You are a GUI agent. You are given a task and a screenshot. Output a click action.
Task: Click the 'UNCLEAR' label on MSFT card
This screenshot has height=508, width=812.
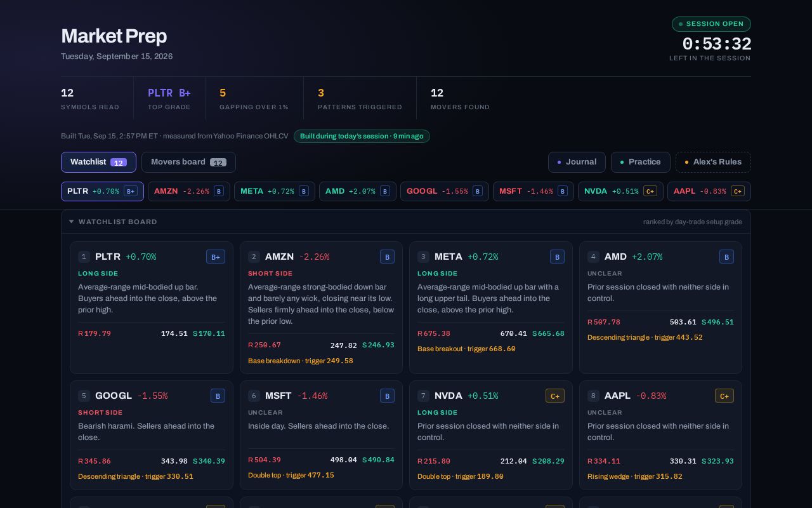[x=266, y=412]
